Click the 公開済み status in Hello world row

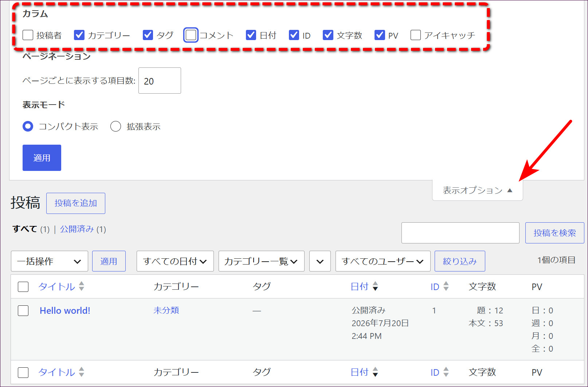click(x=369, y=310)
